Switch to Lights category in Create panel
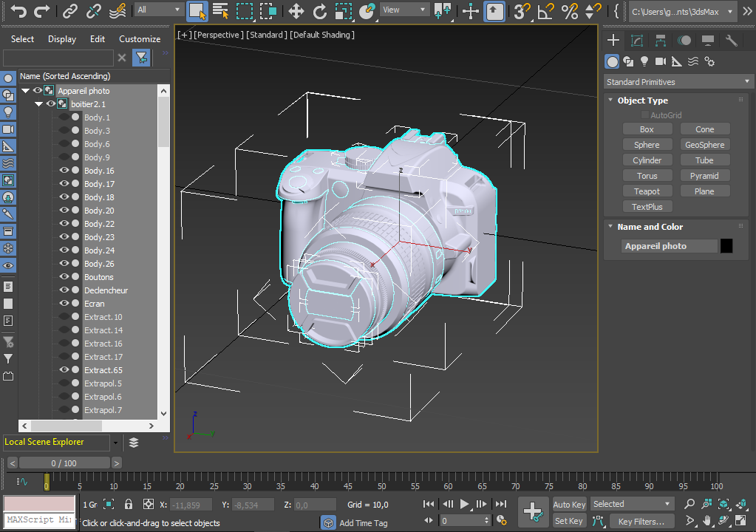Image resolution: width=756 pixels, height=532 pixels. pos(644,61)
